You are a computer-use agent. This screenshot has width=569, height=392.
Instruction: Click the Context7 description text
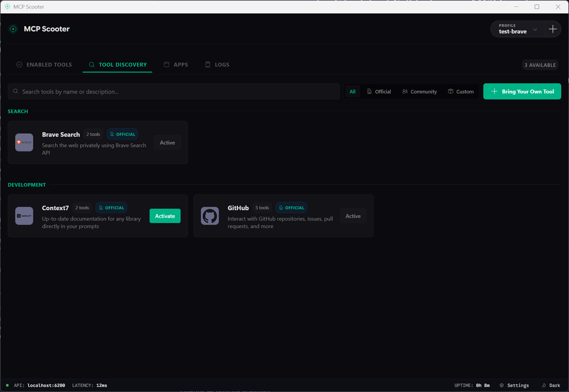coord(91,222)
